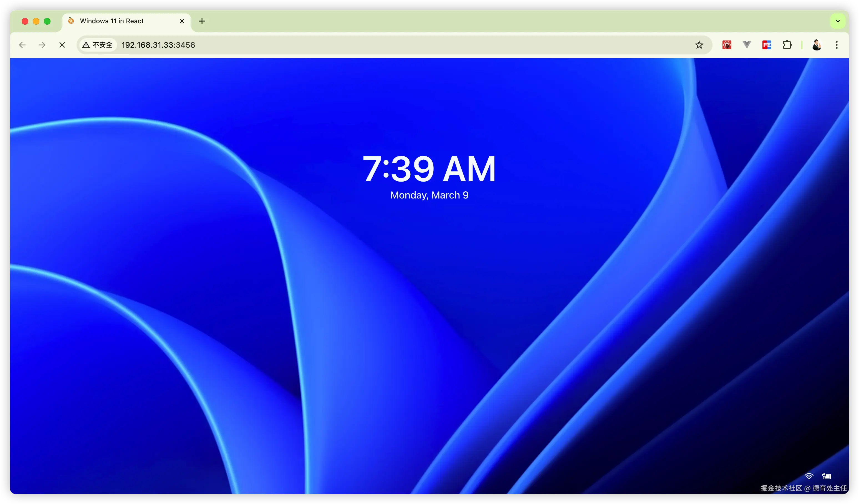Click the 7:39 AM lock screen clock
Image resolution: width=859 pixels, height=504 pixels.
[x=429, y=169]
